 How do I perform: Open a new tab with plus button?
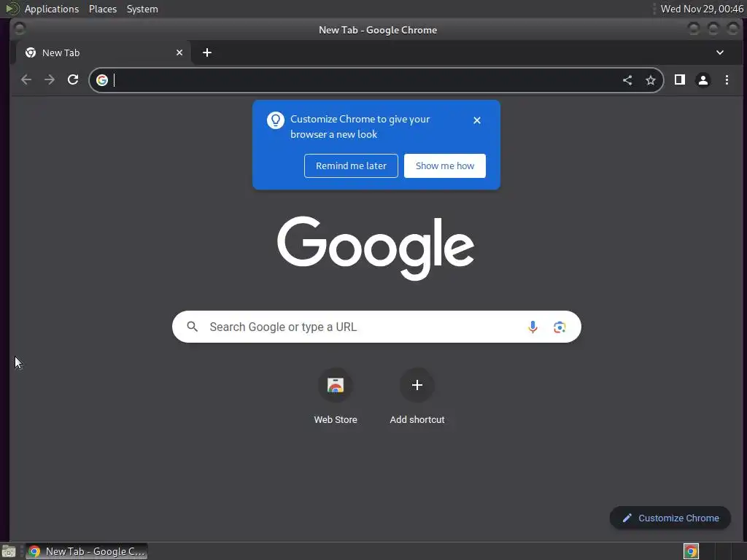click(x=206, y=52)
